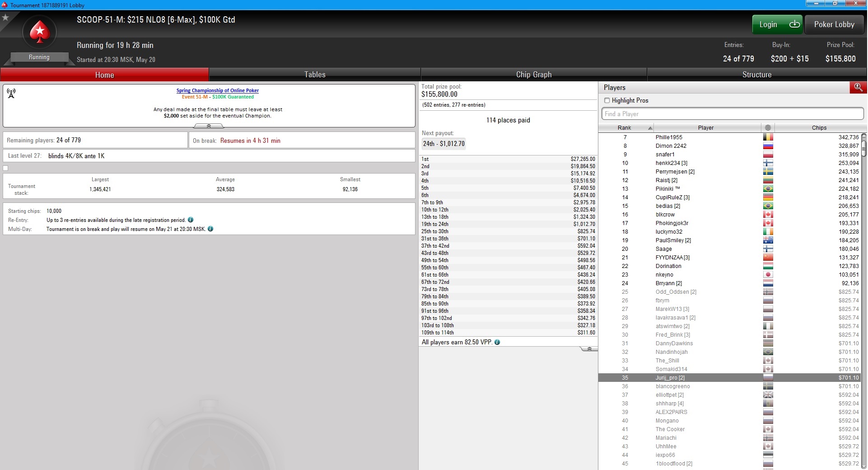Show the re-entry info tooltip icon
The width and height of the screenshot is (868, 470).
pos(191,220)
